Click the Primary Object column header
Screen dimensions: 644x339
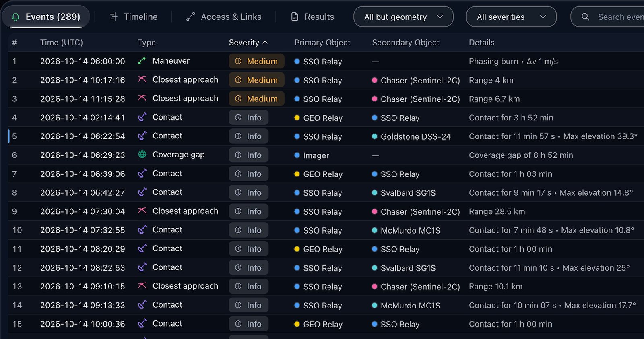coord(322,43)
